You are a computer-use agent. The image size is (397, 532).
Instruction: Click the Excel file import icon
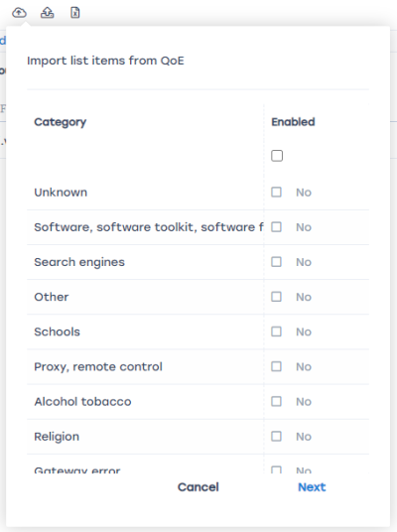click(75, 13)
